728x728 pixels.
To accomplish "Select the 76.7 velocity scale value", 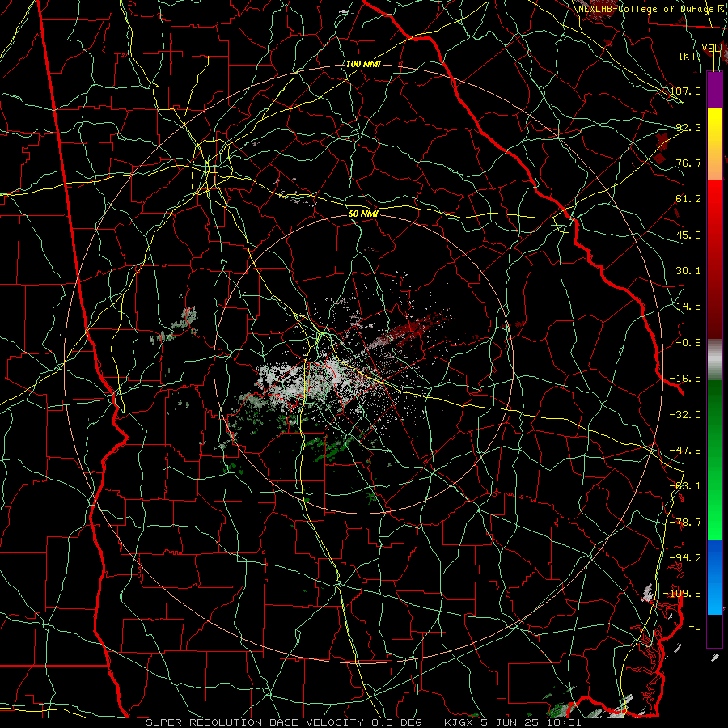I will (x=688, y=163).
